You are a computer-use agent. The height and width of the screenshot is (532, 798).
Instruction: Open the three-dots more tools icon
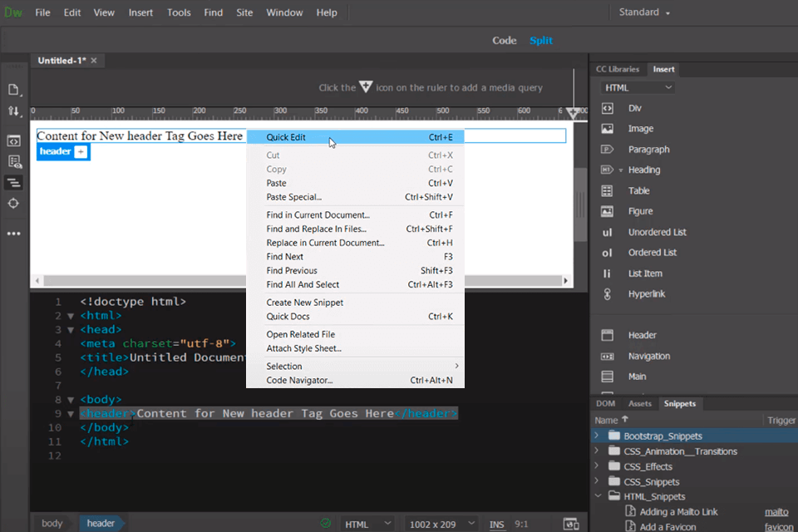click(14, 234)
